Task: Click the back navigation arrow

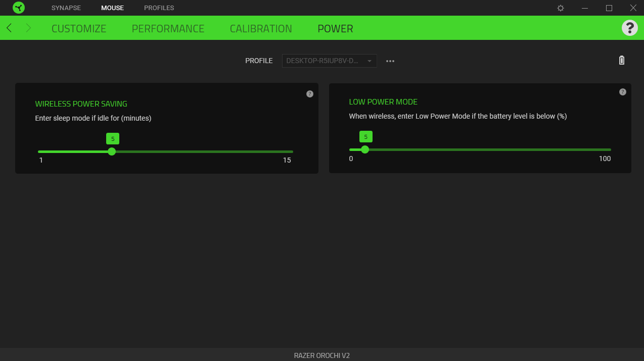Action: pos(9,28)
